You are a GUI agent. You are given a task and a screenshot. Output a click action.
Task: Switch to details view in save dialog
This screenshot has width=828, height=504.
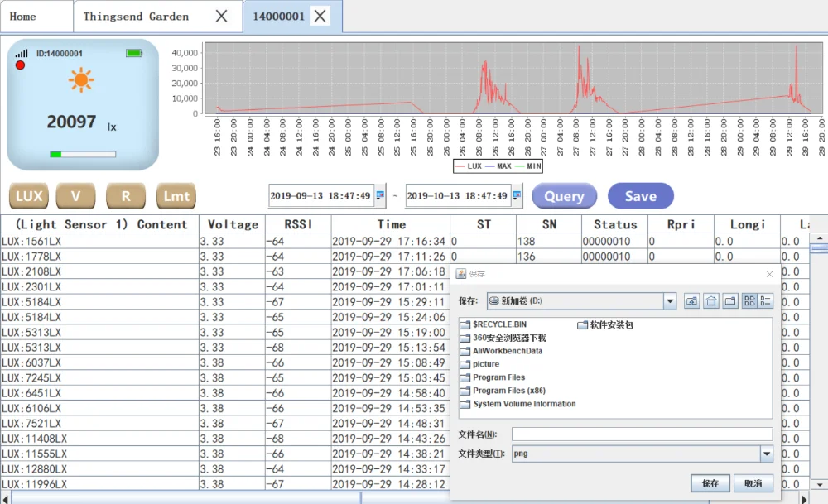766,301
